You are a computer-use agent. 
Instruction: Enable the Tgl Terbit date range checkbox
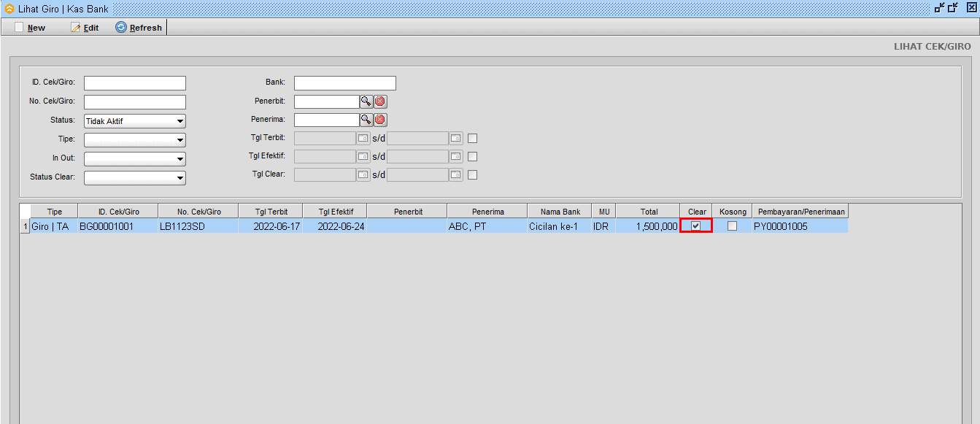click(x=473, y=138)
